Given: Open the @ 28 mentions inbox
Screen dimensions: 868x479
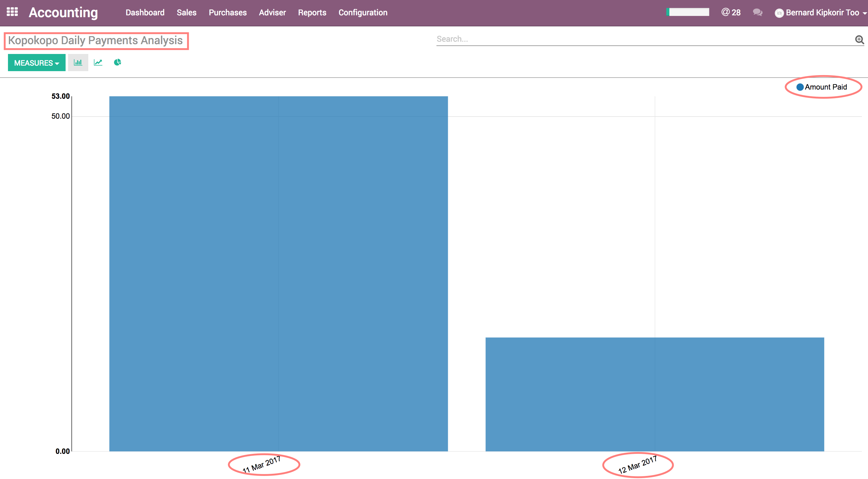Looking at the screenshot, I should pos(730,13).
